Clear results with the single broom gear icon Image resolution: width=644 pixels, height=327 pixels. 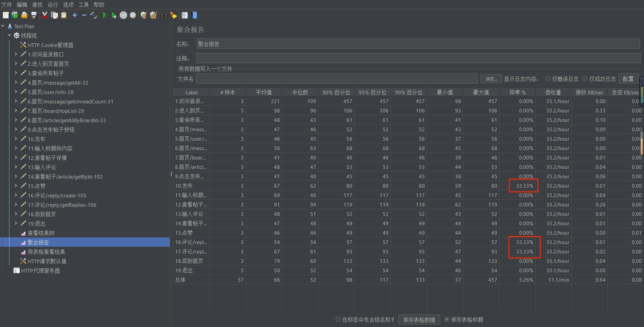pos(144,15)
